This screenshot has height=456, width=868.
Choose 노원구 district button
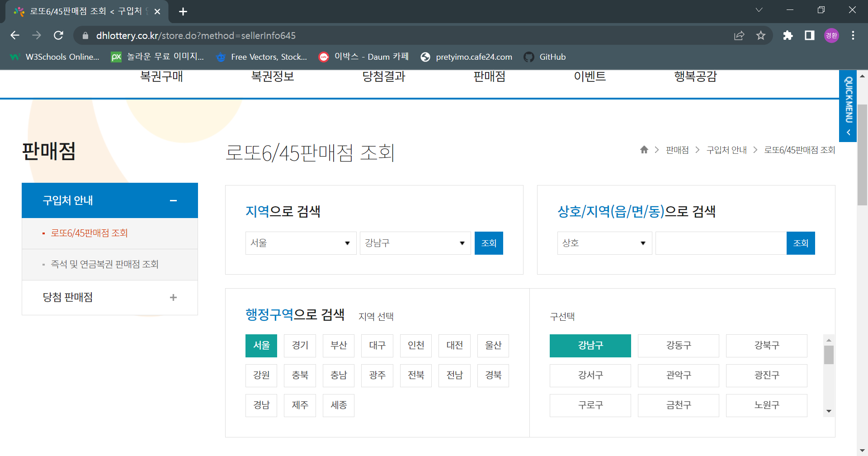767,405
